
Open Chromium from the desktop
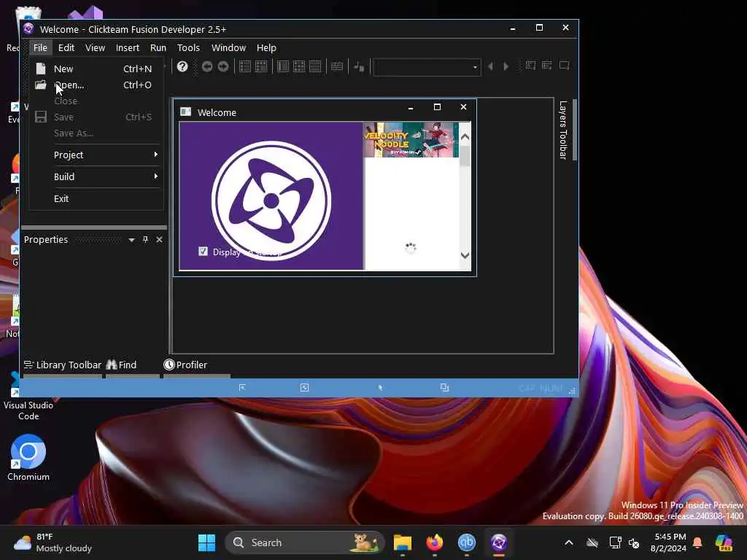click(28, 458)
